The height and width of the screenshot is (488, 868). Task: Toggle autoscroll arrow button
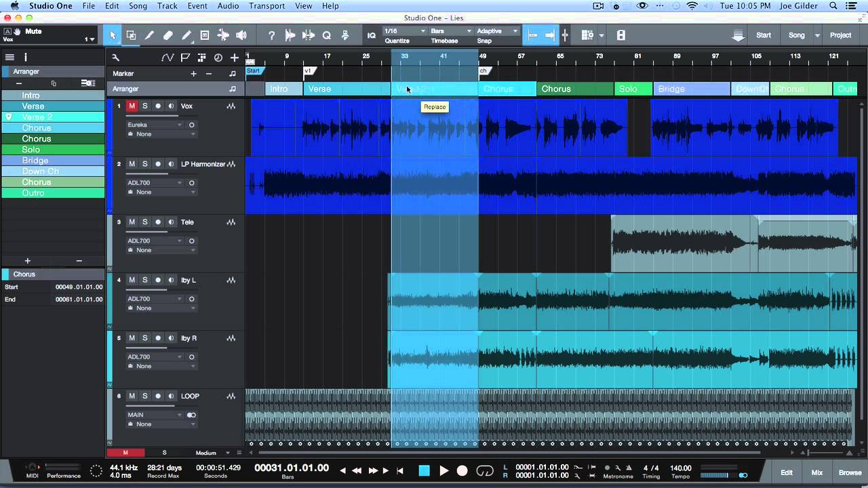(549, 35)
